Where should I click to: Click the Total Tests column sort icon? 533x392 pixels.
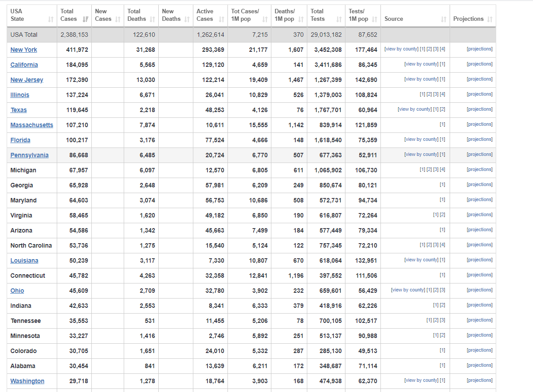[339, 19]
